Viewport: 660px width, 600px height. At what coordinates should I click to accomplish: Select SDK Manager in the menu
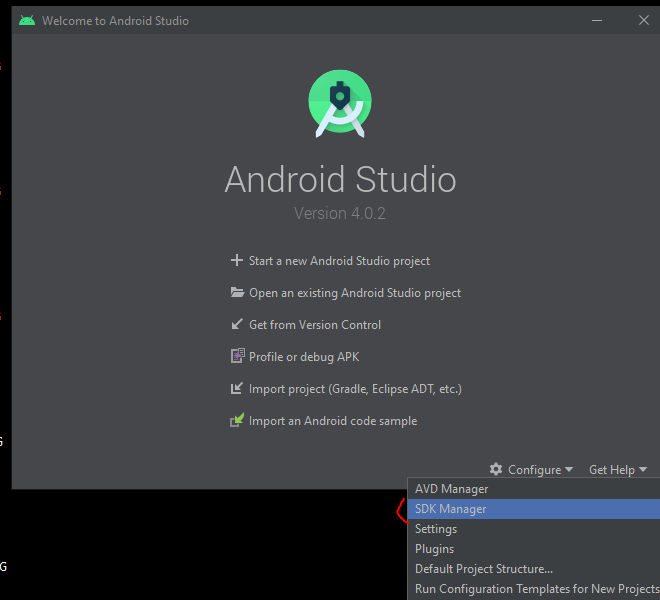pos(534,509)
